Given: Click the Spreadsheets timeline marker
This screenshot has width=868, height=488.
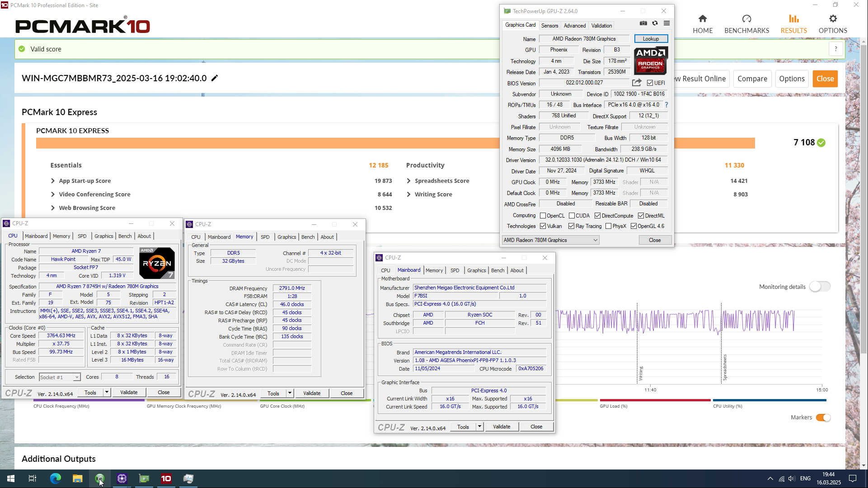Looking at the screenshot, I should (x=724, y=368).
